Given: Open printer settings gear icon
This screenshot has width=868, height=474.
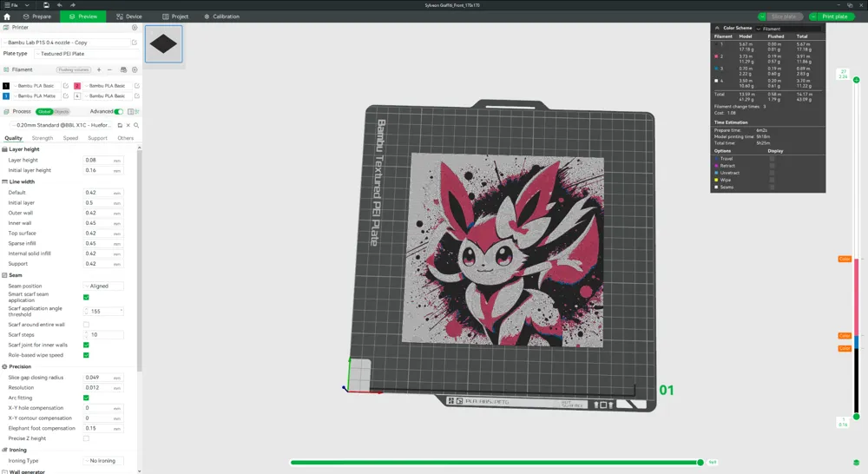Looking at the screenshot, I should pos(135,27).
